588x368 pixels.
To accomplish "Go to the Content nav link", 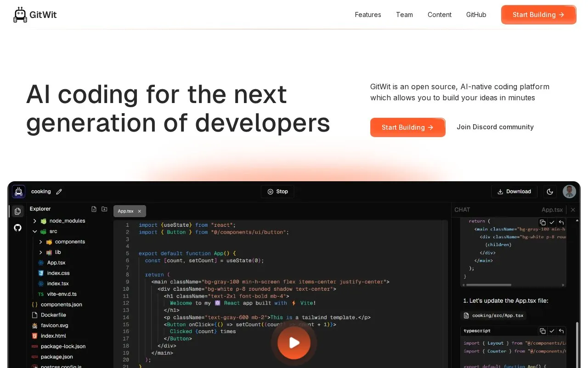I will pyautogui.click(x=440, y=15).
